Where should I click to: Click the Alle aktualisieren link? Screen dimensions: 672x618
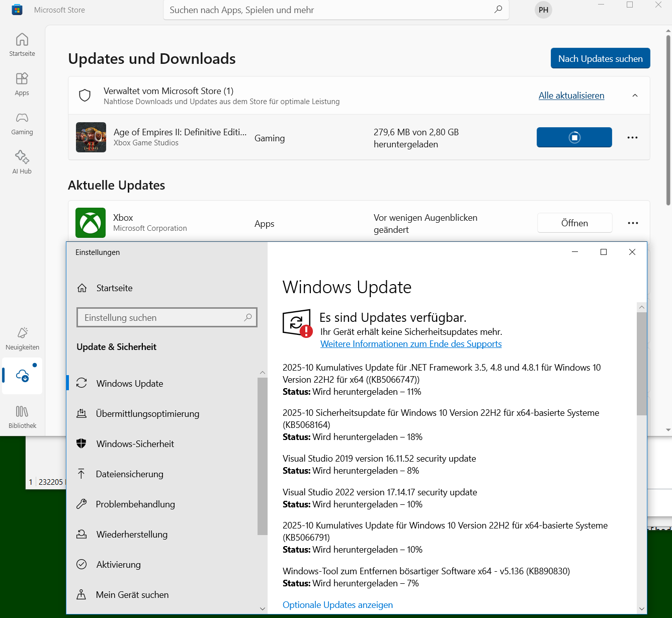pos(571,95)
